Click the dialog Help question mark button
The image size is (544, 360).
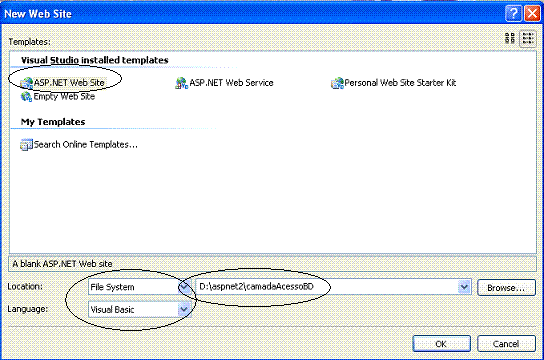(x=513, y=14)
